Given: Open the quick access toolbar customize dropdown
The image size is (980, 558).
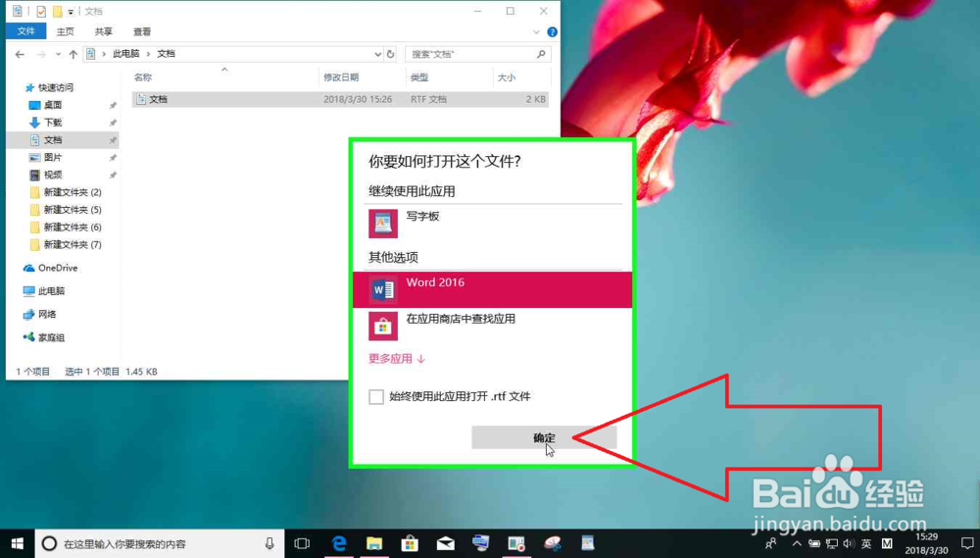Looking at the screenshot, I should (x=71, y=12).
